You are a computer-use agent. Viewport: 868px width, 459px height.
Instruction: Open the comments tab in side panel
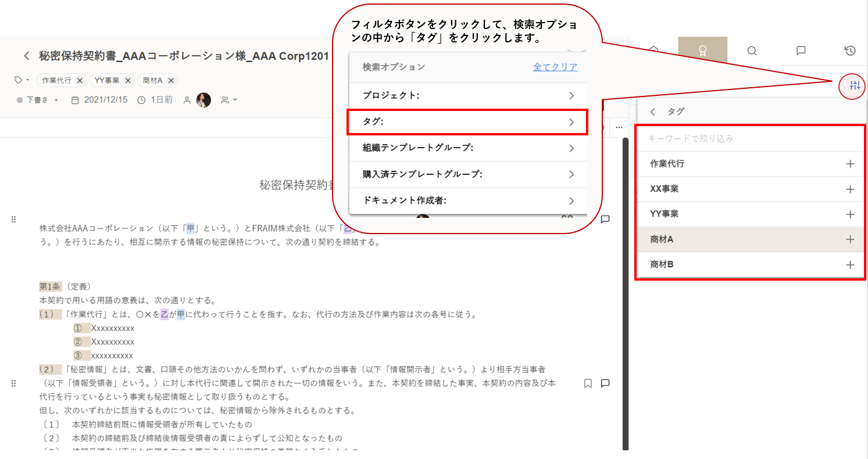[x=801, y=51]
